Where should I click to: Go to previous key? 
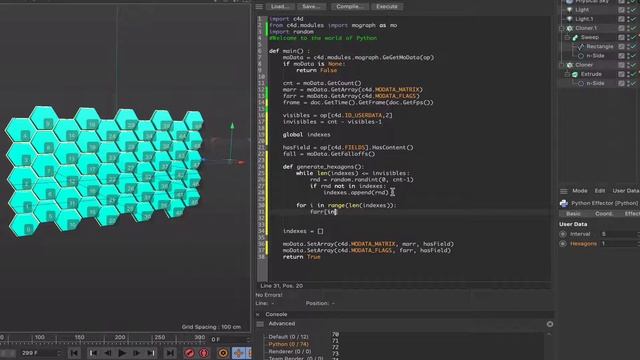point(93,353)
